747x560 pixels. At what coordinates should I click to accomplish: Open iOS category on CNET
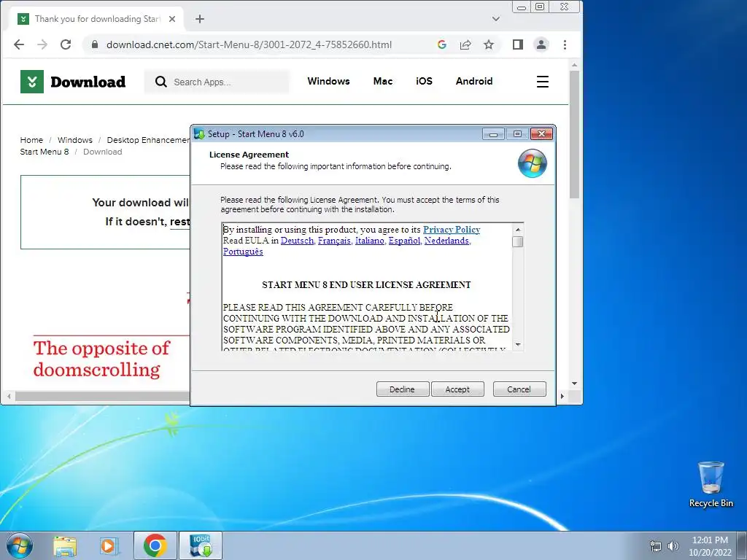(424, 82)
